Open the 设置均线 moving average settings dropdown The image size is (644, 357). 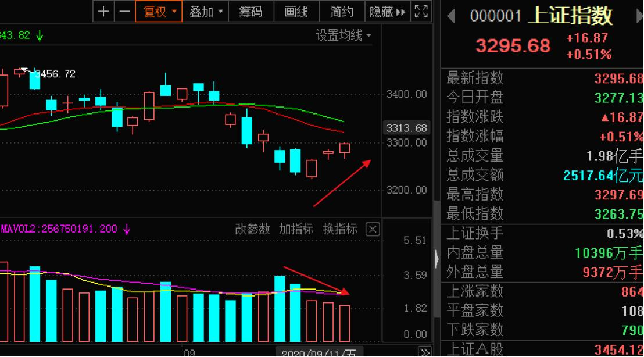click(343, 34)
